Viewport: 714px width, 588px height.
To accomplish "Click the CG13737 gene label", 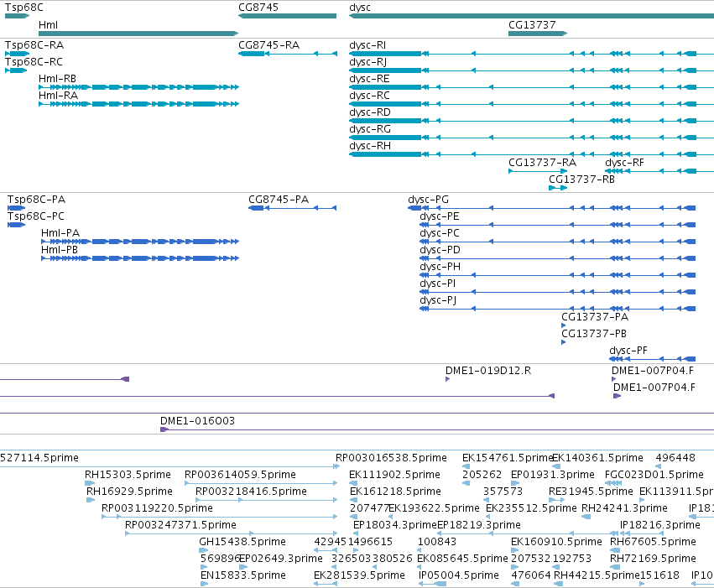I will click(x=532, y=24).
